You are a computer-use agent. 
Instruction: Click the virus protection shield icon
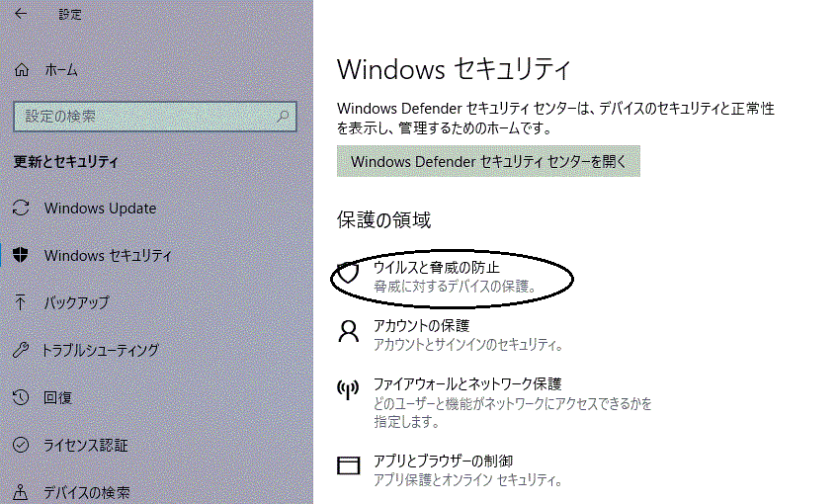pyautogui.click(x=349, y=273)
